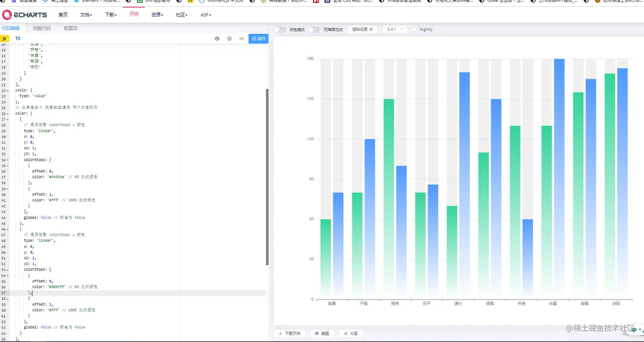644x342 pixels.
Task: Click the green bar for 熊勇
Action: [326, 259]
